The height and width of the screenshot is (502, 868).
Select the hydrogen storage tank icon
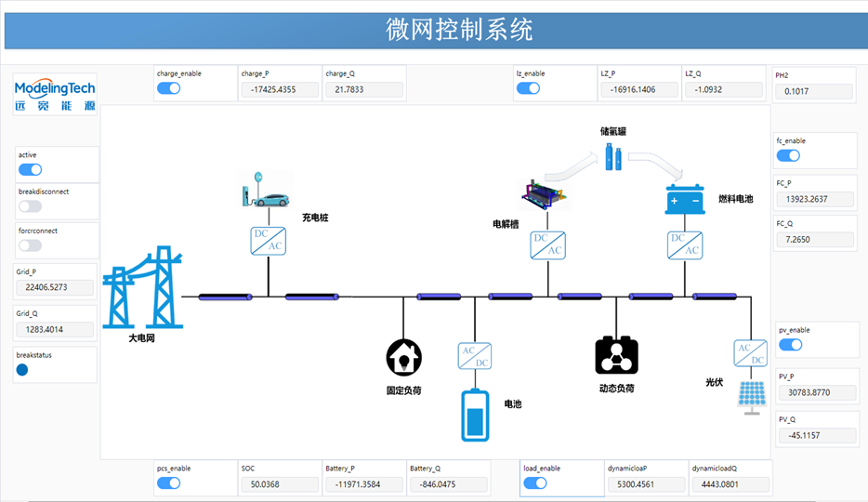613,156
